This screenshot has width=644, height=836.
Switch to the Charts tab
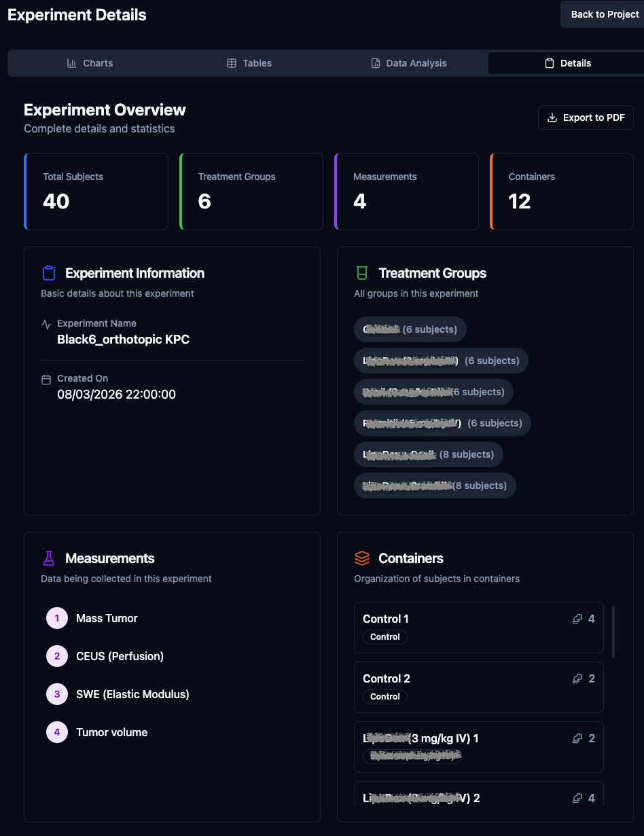click(90, 63)
